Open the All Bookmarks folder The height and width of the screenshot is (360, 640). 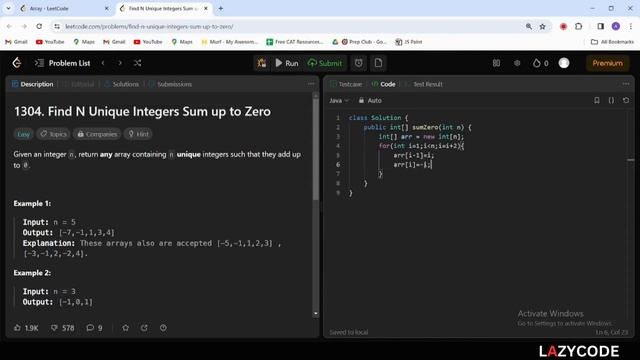coord(612,42)
